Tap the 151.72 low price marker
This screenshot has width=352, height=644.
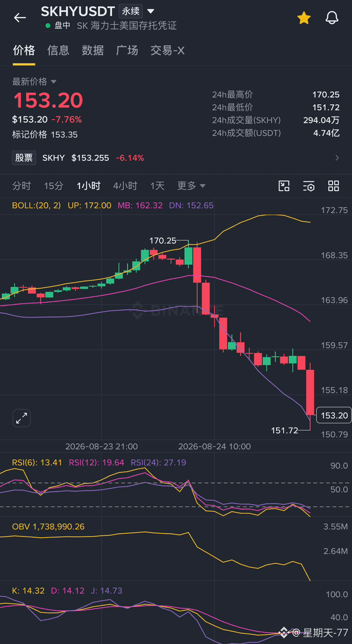284,430
